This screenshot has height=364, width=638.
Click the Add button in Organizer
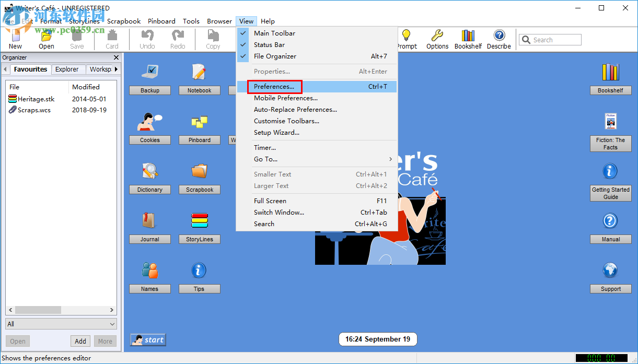tap(80, 342)
